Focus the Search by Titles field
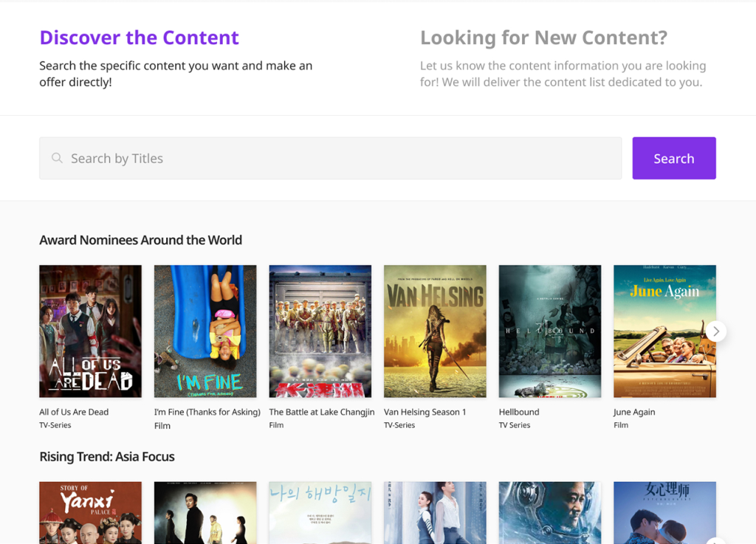The image size is (756, 544). [x=330, y=158]
